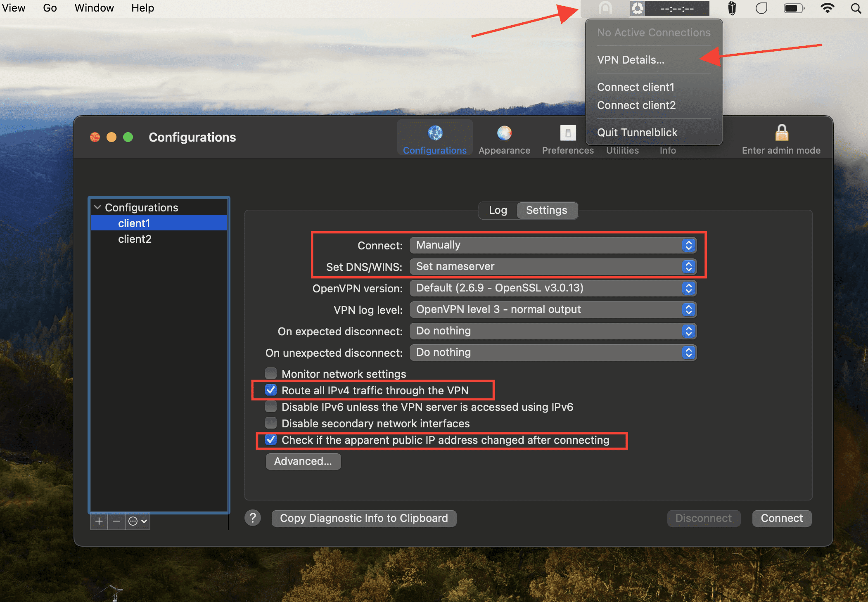Image resolution: width=868 pixels, height=602 pixels.
Task: Copy Diagnostic Info to Clipboard
Action: (x=363, y=518)
